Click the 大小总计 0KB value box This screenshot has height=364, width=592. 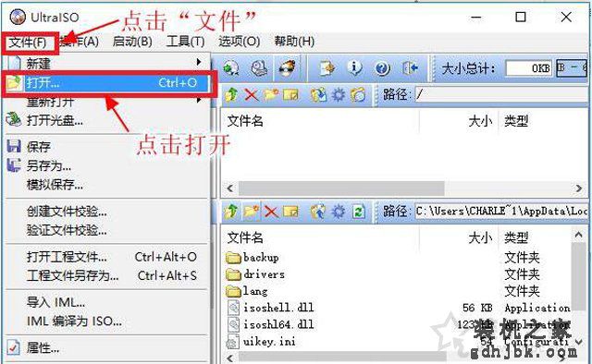(528, 68)
